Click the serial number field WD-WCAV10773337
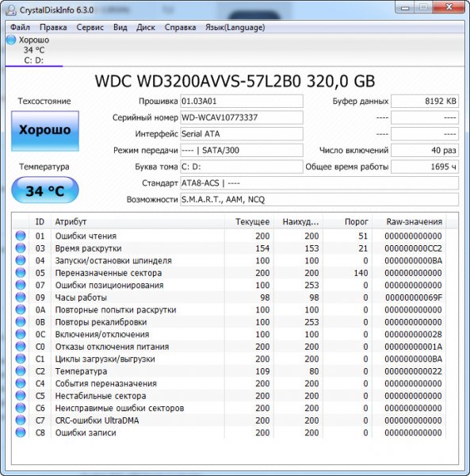Screen dimensions: 470x476 (242, 117)
